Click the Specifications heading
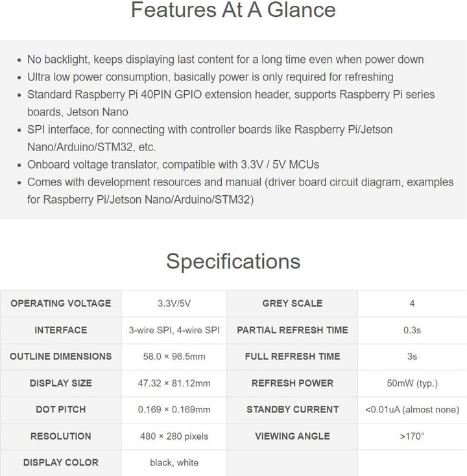Screen dimensions: 467x476 (233, 261)
